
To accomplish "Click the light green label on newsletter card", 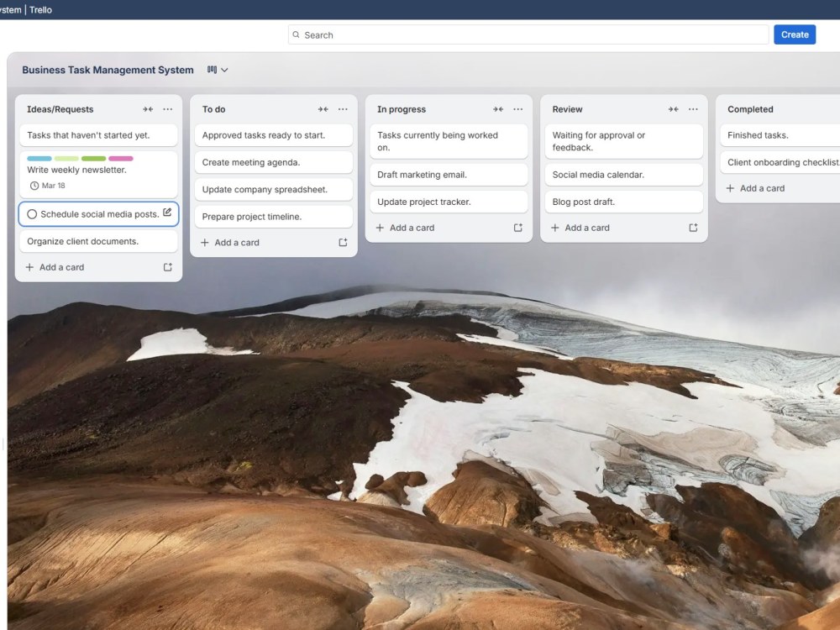I will 66,159.
